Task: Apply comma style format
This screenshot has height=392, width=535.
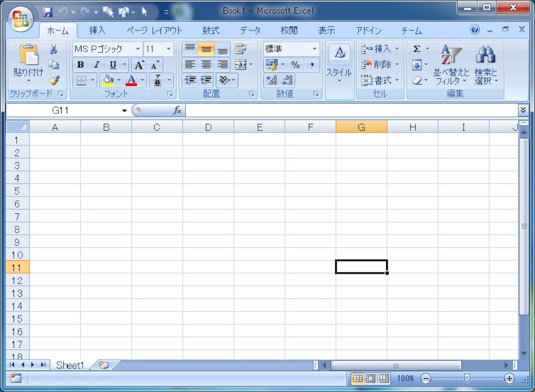Action: tap(312, 64)
